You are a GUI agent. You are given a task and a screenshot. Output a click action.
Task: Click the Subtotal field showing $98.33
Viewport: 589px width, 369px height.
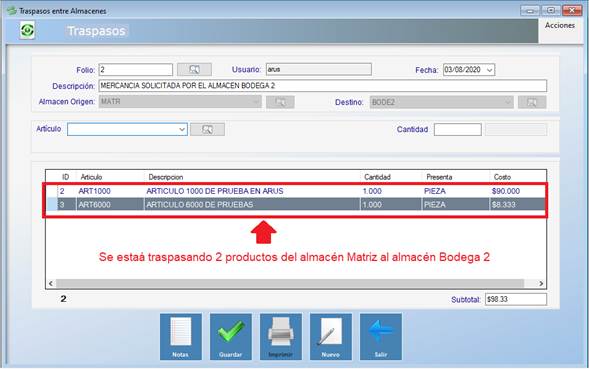coord(516,299)
